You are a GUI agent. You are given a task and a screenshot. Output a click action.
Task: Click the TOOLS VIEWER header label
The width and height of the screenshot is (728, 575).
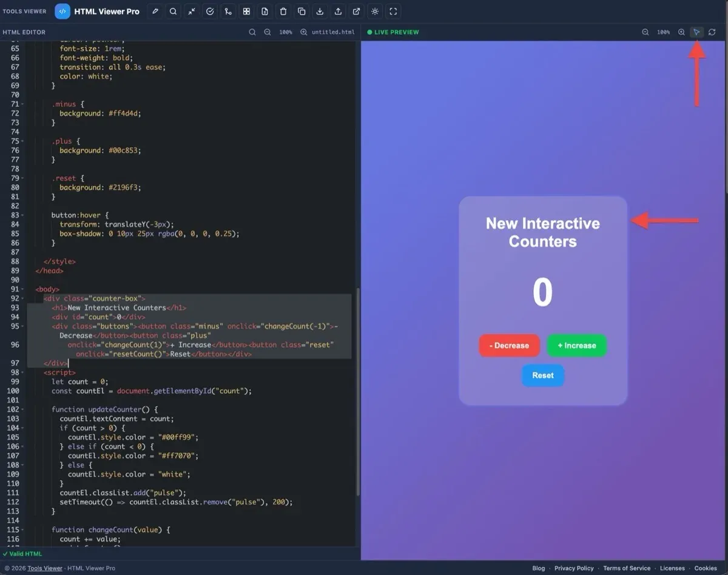click(24, 12)
